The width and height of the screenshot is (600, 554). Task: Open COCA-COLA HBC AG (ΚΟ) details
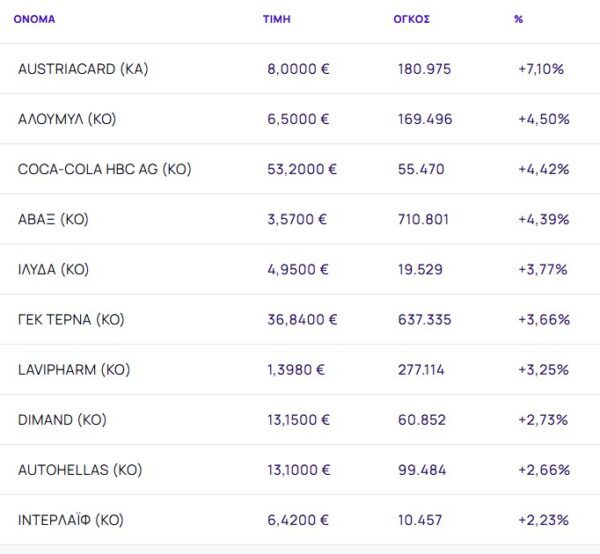[x=104, y=169]
